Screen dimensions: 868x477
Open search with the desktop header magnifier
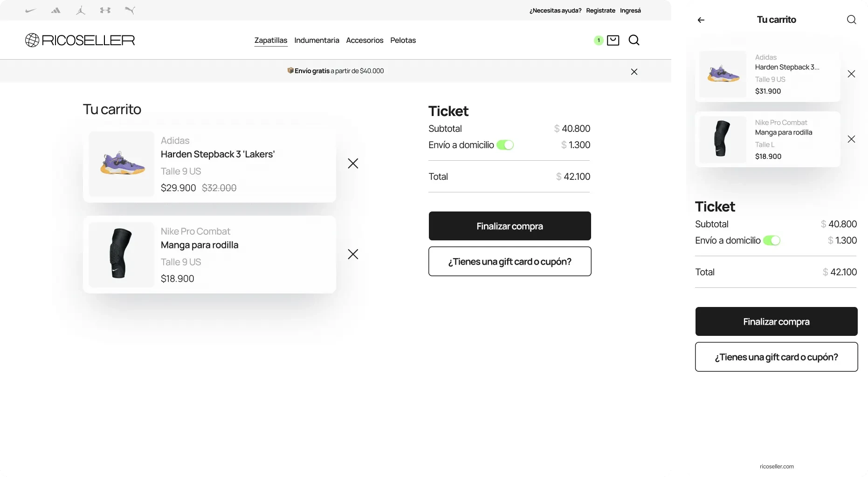[x=634, y=41]
